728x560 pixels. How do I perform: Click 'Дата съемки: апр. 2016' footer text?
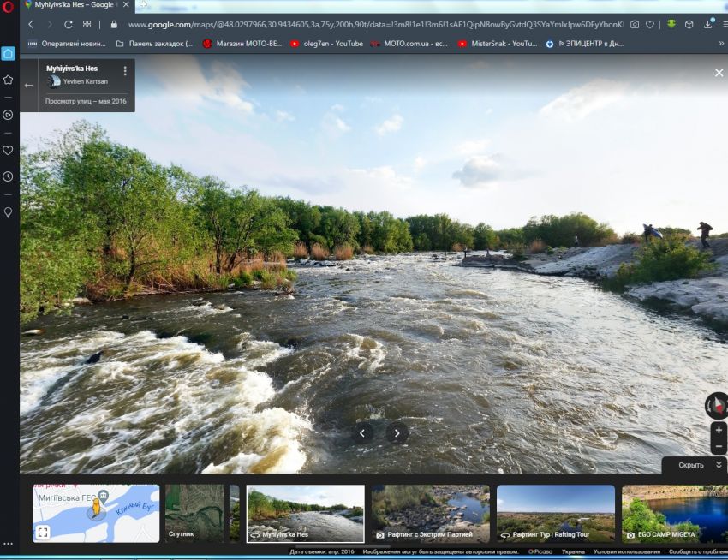pyautogui.click(x=322, y=551)
